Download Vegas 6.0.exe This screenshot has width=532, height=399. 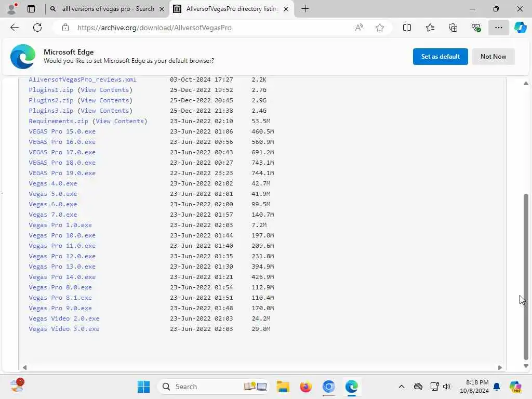point(53,204)
